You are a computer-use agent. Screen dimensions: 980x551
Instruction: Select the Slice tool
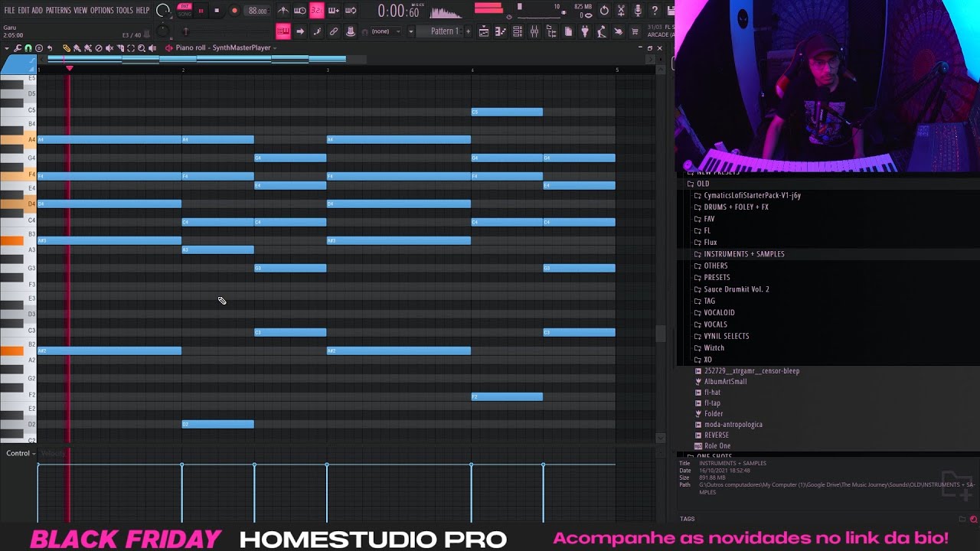(x=120, y=48)
